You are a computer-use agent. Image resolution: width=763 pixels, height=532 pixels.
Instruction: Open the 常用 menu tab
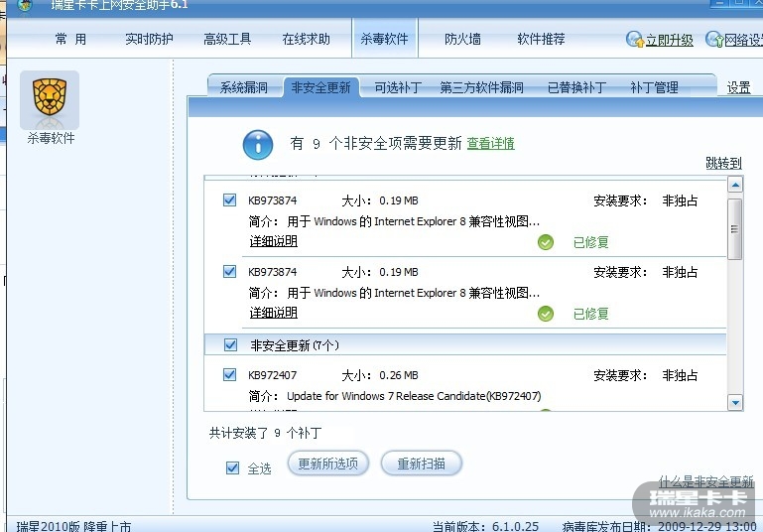click(70, 39)
